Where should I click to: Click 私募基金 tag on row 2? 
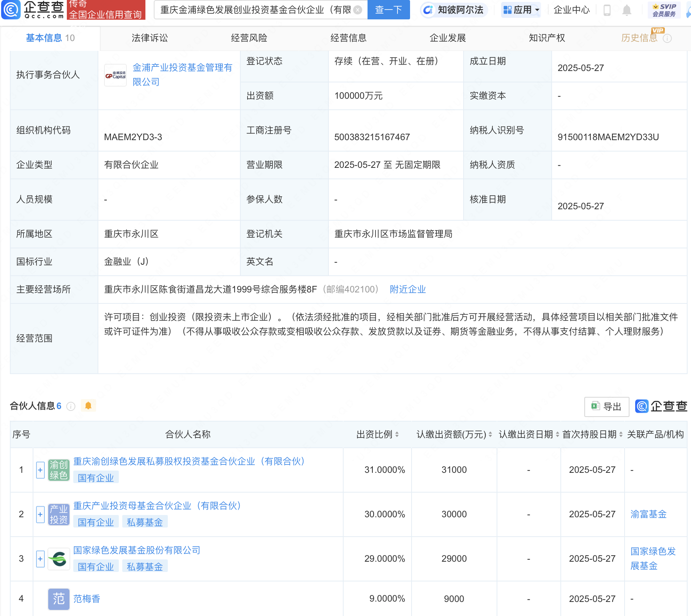[x=145, y=523]
